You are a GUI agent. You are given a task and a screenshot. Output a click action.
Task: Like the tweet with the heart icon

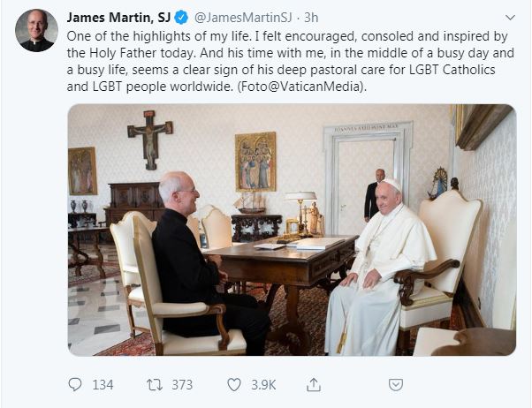coord(234,384)
